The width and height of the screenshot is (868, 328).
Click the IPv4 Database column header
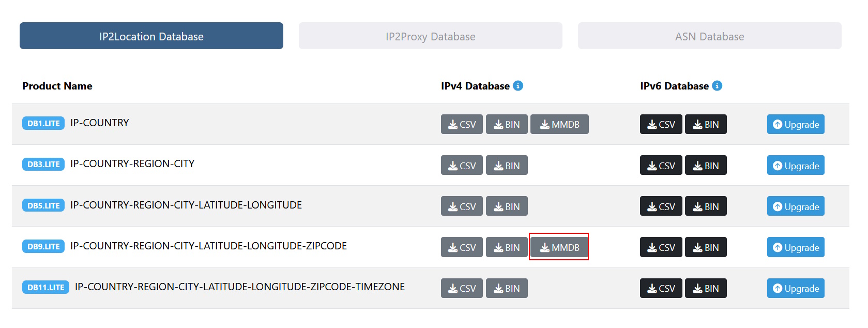(475, 86)
